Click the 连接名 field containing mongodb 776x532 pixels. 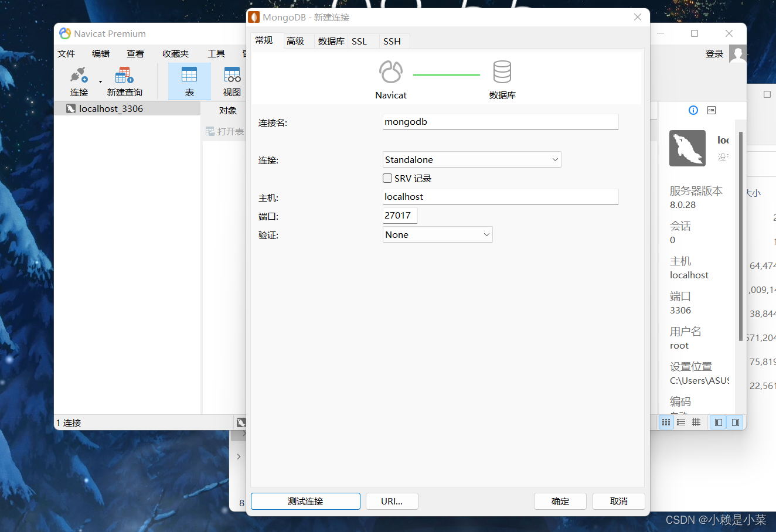pos(501,122)
